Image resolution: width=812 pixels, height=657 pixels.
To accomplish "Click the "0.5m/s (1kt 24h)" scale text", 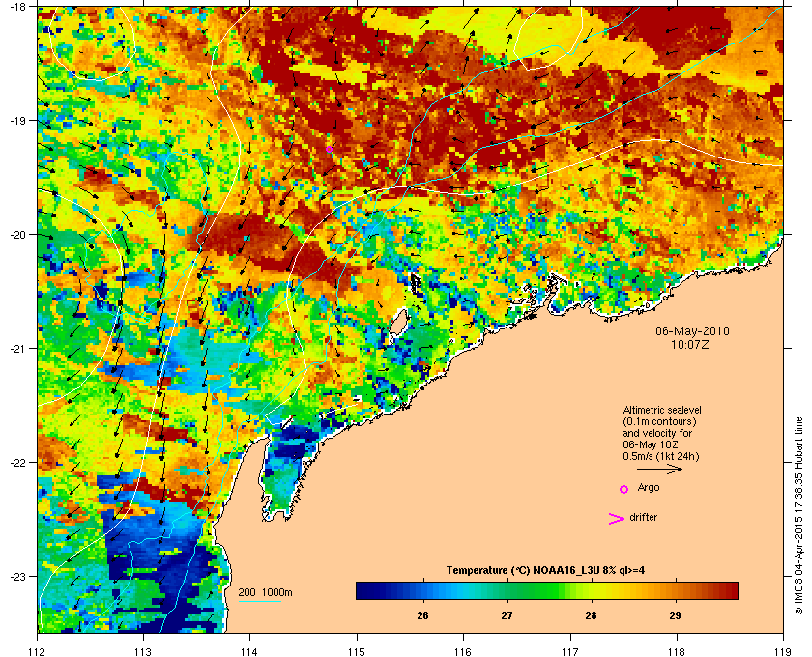I will click(661, 457).
